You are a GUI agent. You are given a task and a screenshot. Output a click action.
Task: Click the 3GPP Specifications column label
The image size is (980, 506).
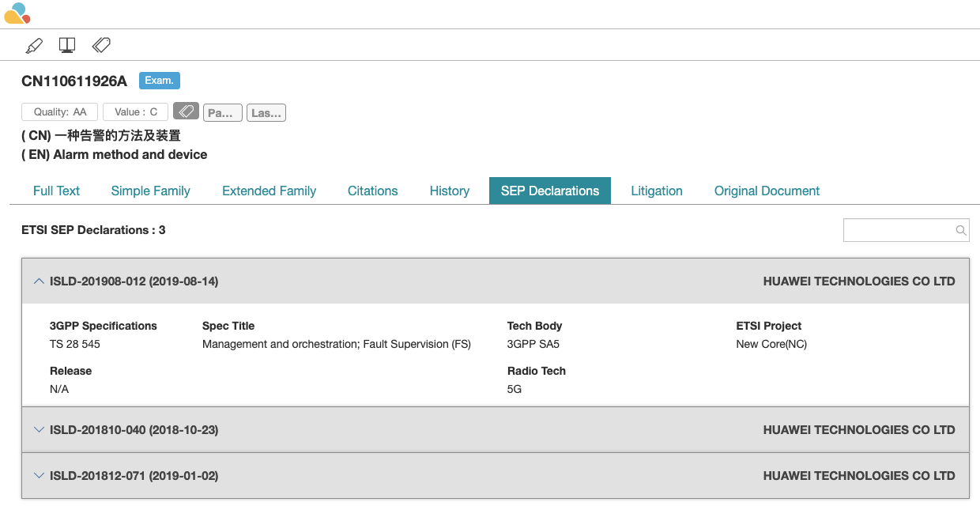click(104, 326)
